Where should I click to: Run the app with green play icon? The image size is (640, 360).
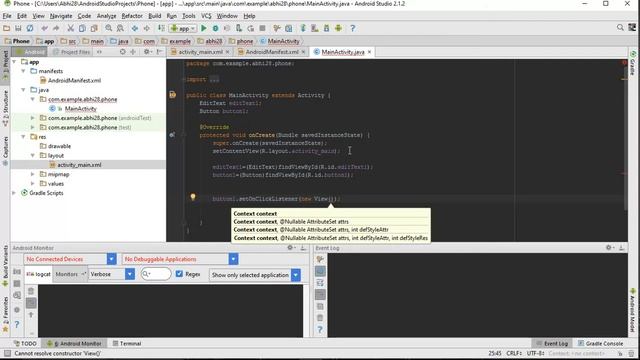pyautogui.click(x=204, y=28)
